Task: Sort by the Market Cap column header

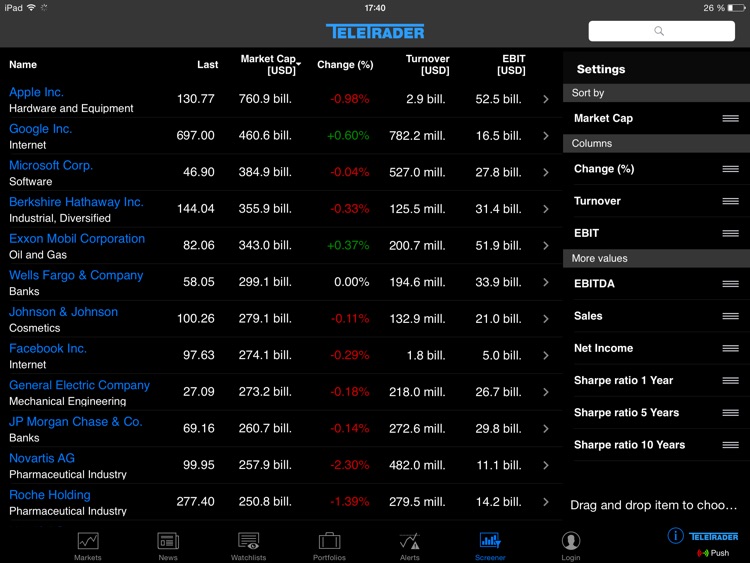Action: (270, 65)
